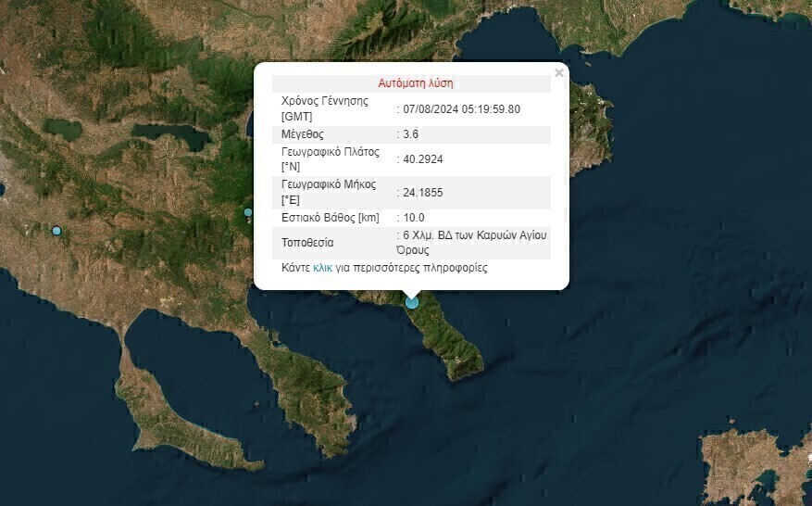Click the timestamp 07/08/2024 05:19:59.80
Viewport: 812px width, 506px height.
coord(461,109)
